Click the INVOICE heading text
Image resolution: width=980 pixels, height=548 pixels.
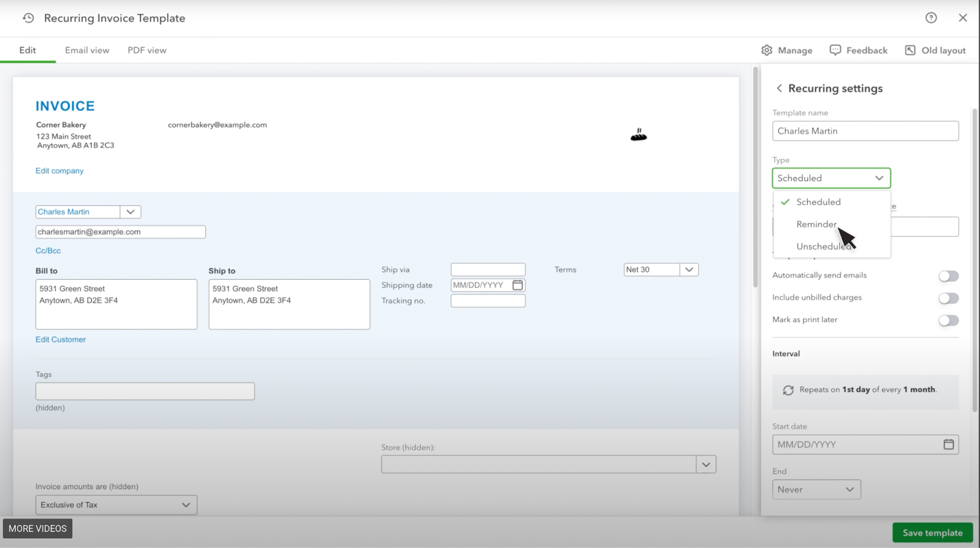click(65, 106)
